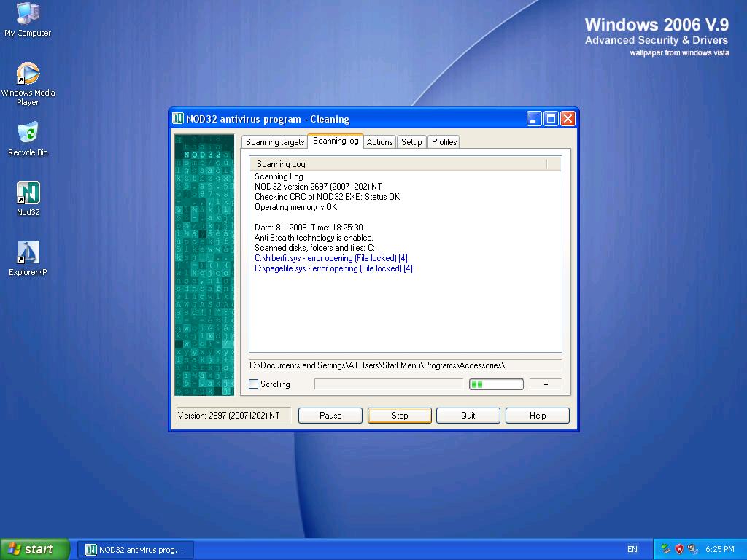Click the empty wide status bar beside Scrolling
This screenshot has height=560, width=747.
click(389, 384)
